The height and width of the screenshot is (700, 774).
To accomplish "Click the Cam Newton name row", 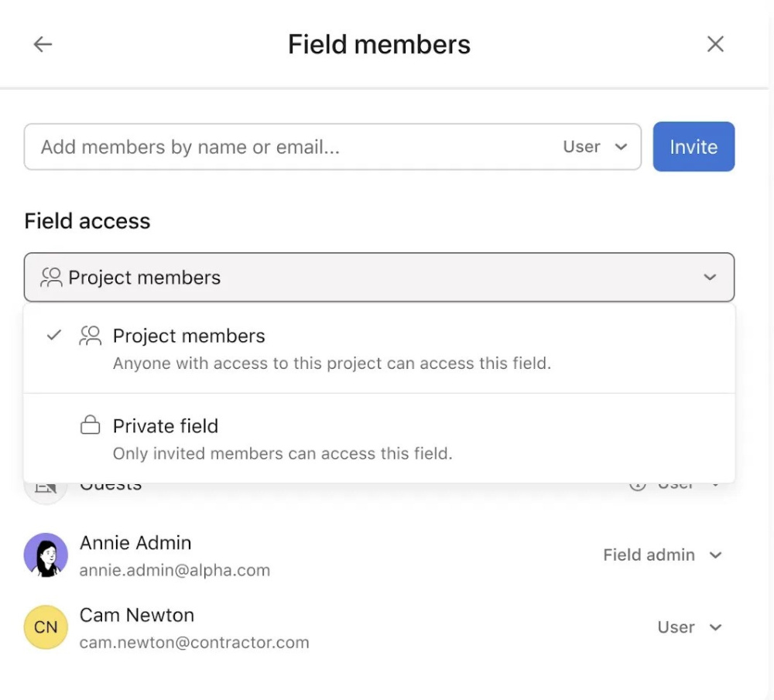I will (x=379, y=627).
